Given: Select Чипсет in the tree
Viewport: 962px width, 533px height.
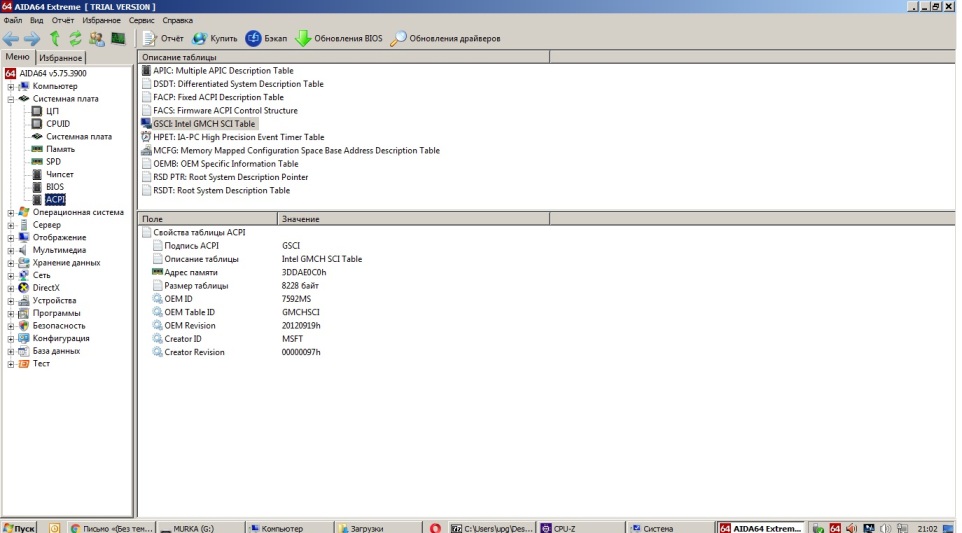Looking at the screenshot, I should (x=60, y=174).
